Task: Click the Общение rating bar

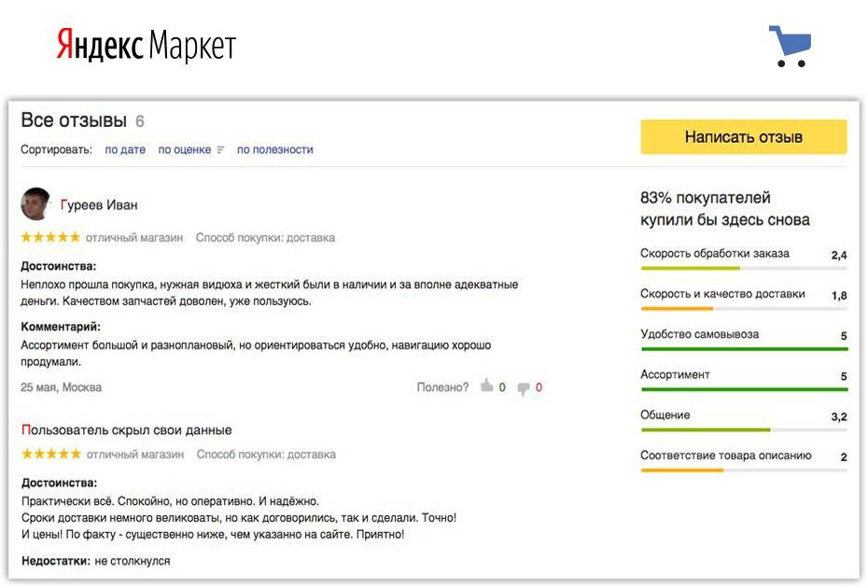Action: pyautogui.click(x=744, y=429)
